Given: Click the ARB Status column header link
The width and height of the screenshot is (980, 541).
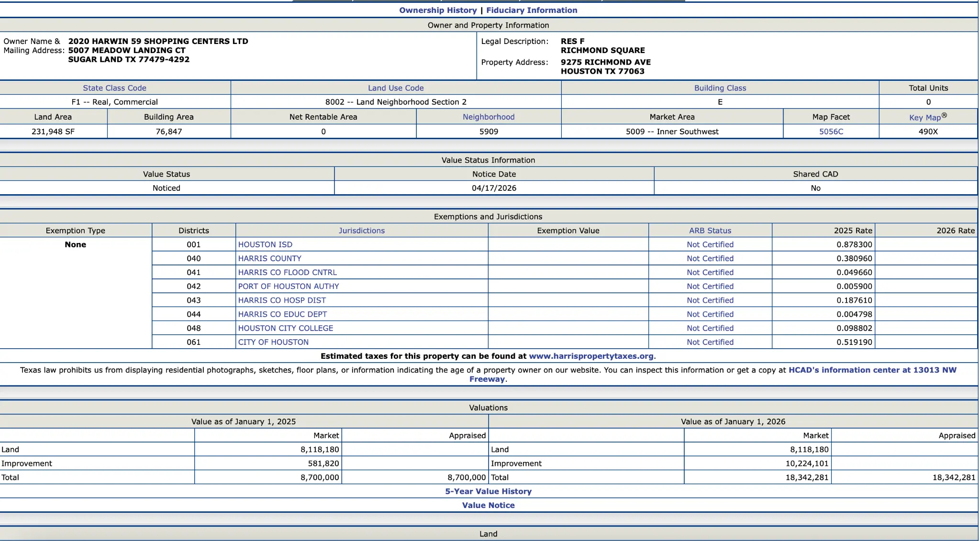Looking at the screenshot, I should pyautogui.click(x=710, y=231).
